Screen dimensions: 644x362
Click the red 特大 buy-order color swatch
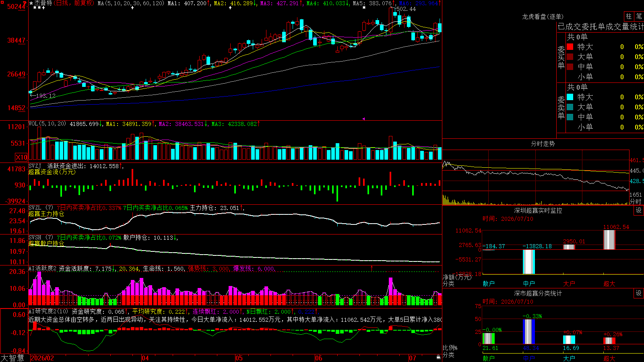tap(570, 47)
